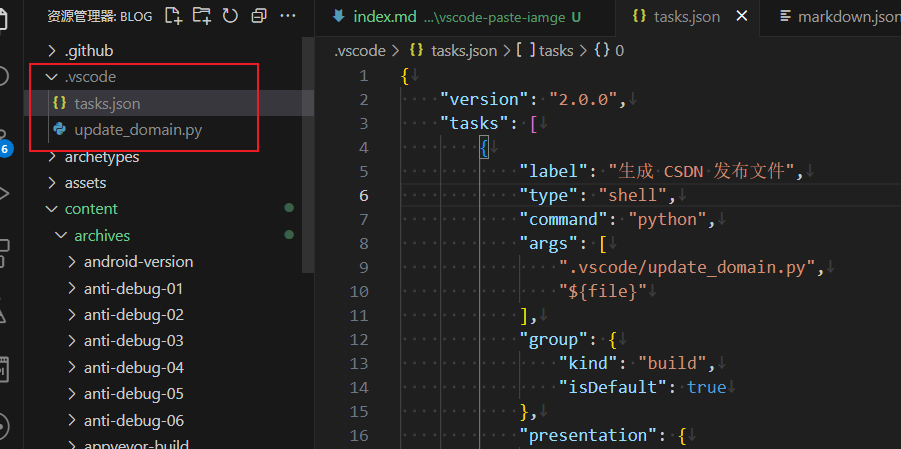Click the New Folder icon in explorer header
Screen dimensions: 901x449
pyautogui.click(x=202, y=16)
